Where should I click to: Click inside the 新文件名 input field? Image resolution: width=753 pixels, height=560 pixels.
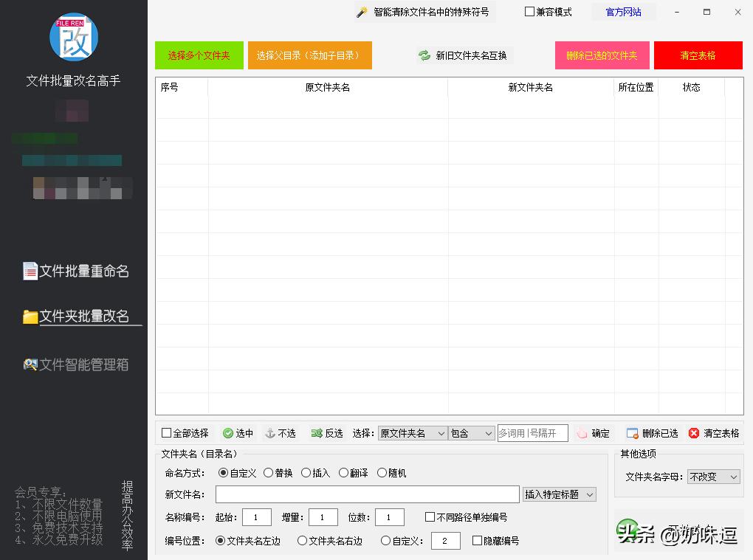click(x=366, y=494)
